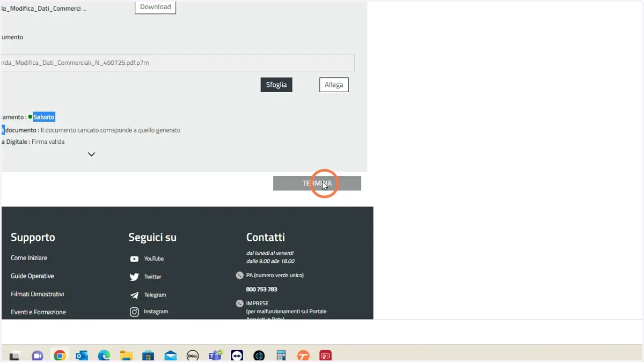Click the phone icon next to PA numero verde
The height and width of the screenshot is (362, 644).
(239, 276)
